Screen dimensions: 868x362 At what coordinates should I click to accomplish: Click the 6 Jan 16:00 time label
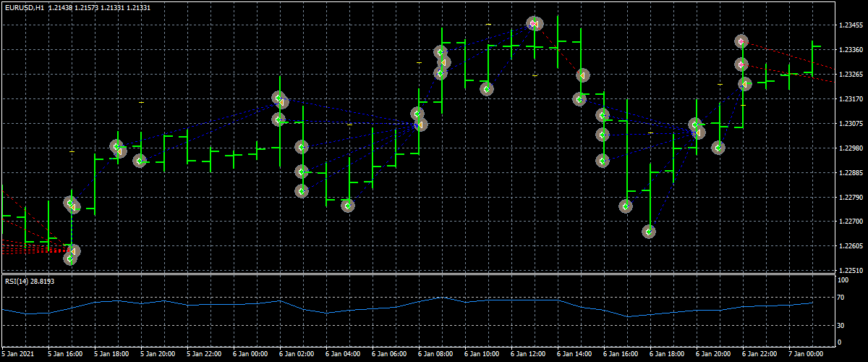(x=621, y=355)
